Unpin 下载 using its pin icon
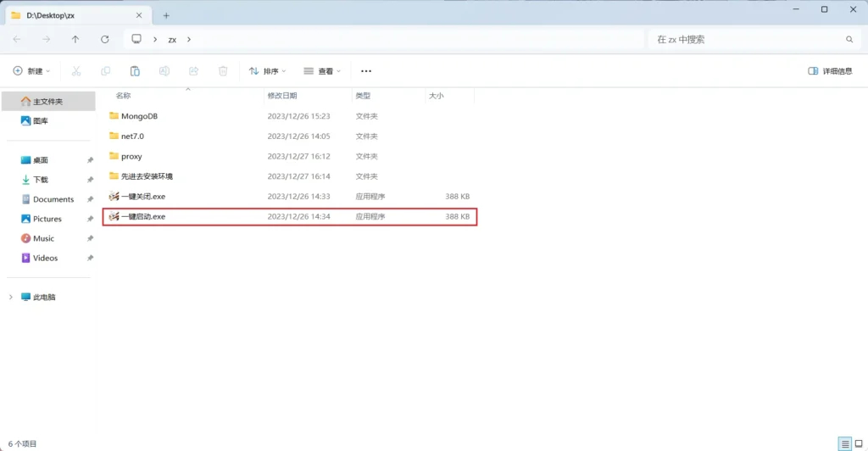The image size is (868, 451). [x=90, y=180]
